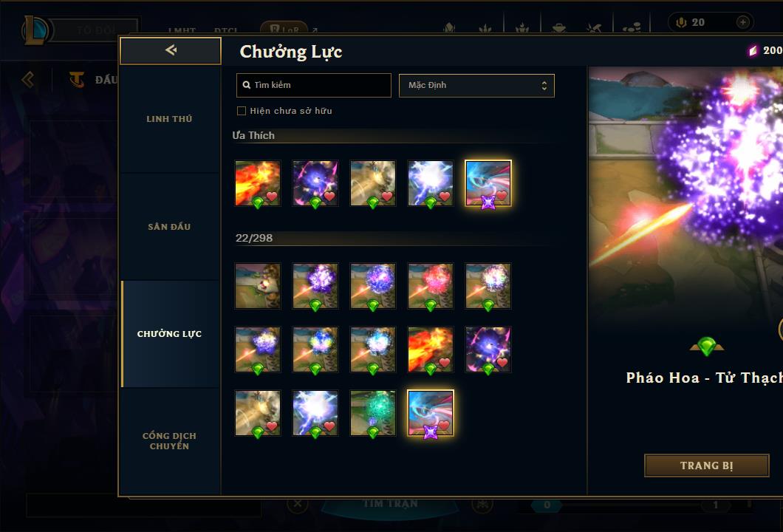Click the Trang Bị equip button

pos(707,465)
